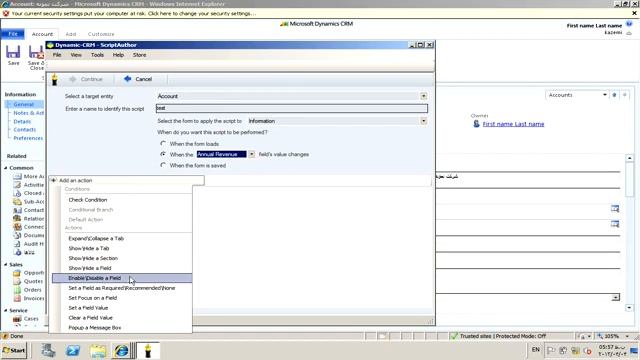Screen dimensions: 640x360
Task: Select 'When the form is saved' radio button
Action: pyautogui.click(x=163, y=165)
